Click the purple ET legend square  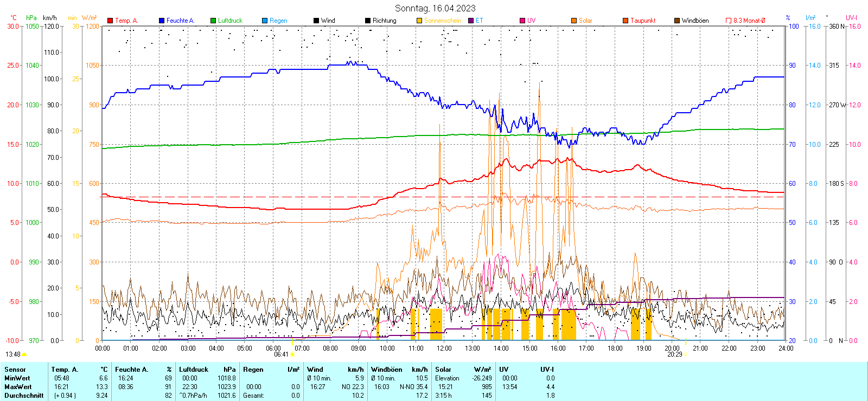tap(471, 21)
